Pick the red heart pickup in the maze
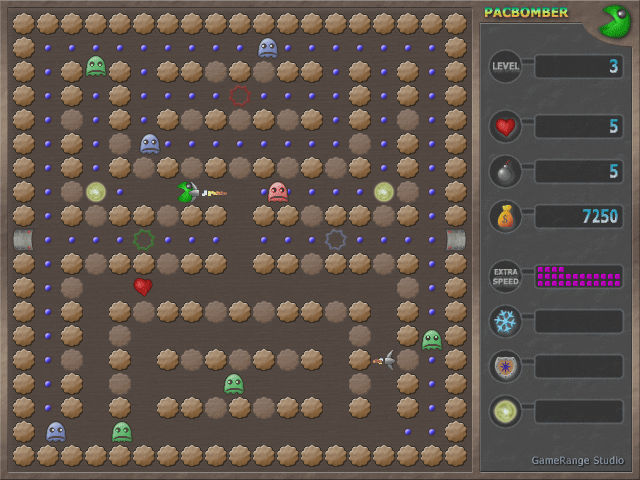This screenshot has width=640, height=480. pos(143,287)
